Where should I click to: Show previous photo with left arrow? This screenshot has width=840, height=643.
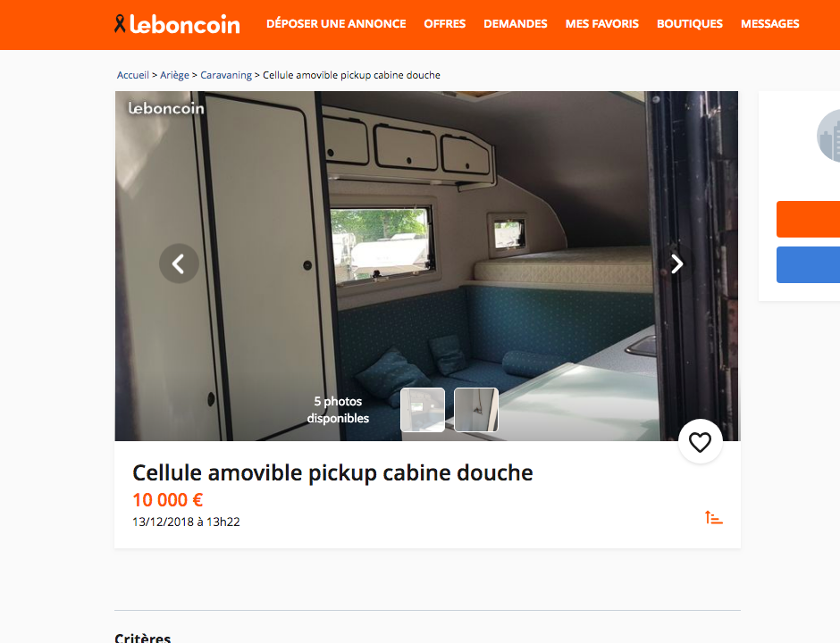tap(179, 263)
